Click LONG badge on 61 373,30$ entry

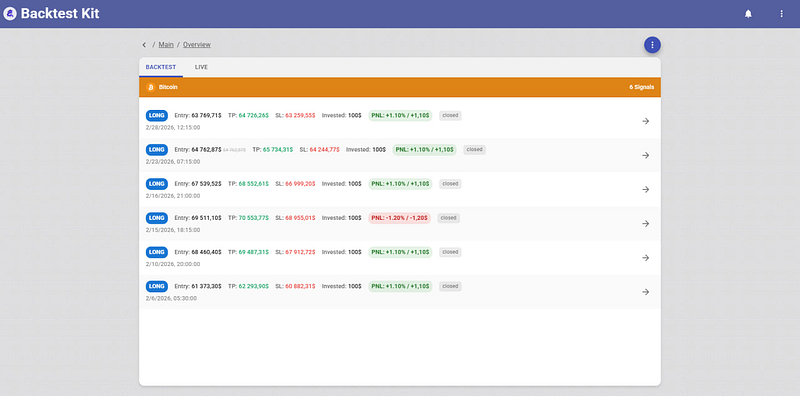click(157, 286)
